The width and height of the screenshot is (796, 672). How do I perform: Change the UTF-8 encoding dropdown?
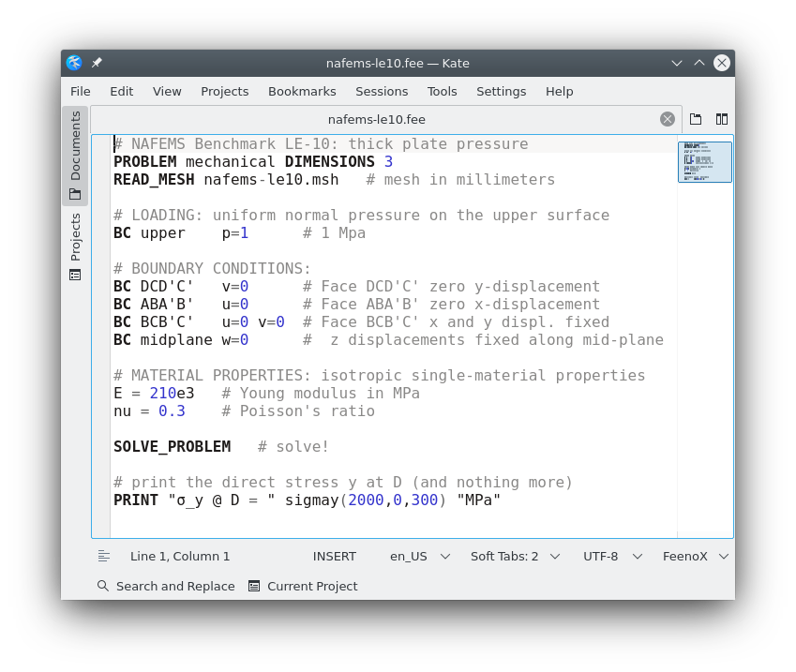point(612,556)
